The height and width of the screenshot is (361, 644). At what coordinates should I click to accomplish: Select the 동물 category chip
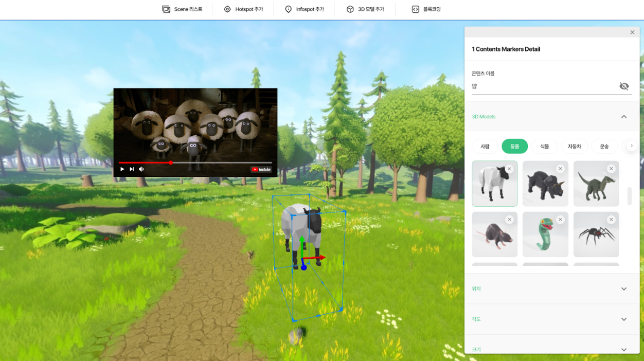tap(515, 147)
